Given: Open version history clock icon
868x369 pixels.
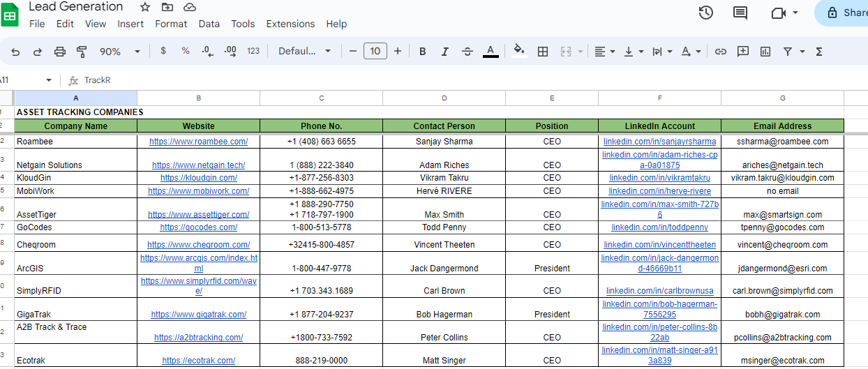Looking at the screenshot, I should click(x=705, y=13).
